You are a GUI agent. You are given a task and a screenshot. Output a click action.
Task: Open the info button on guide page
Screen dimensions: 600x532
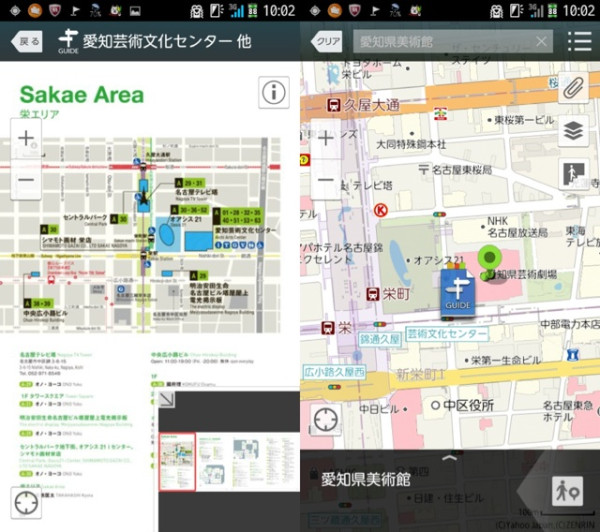click(x=274, y=92)
